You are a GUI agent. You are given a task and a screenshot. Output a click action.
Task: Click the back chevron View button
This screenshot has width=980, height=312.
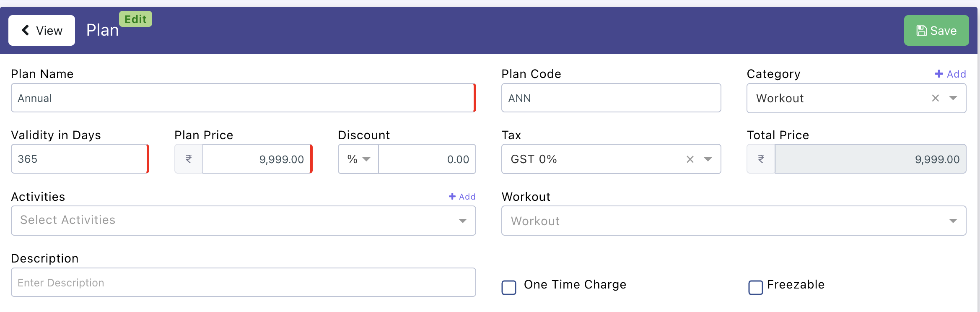tap(41, 30)
